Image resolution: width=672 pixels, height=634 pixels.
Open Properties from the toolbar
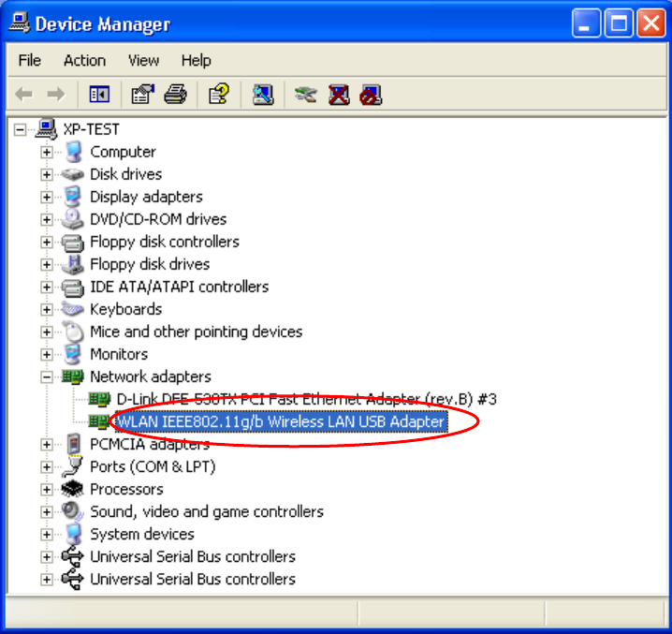click(142, 94)
